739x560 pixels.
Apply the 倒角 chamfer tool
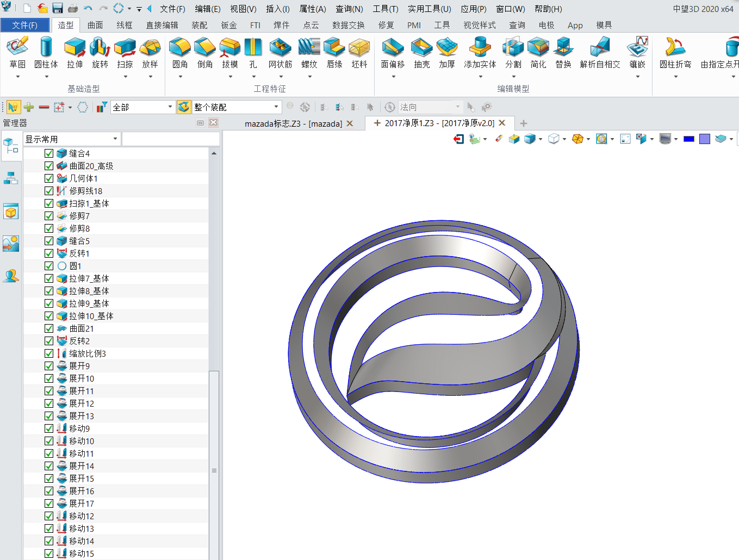(x=205, y=53)
